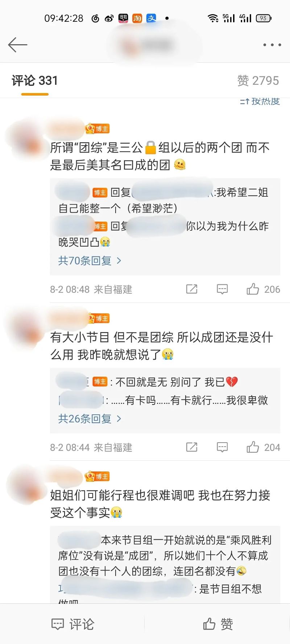Reply to the comment posted at 8-2 08:44
The image size is (290, 644).
(x=222, y=447)
